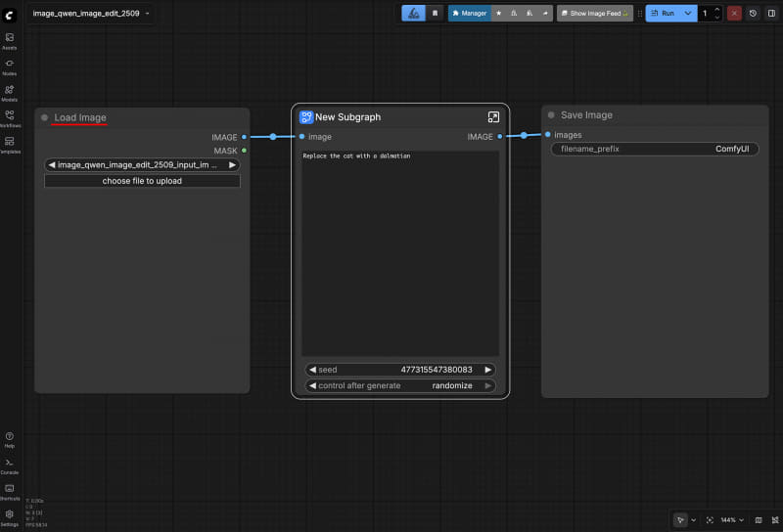Image resolution: width=783 pixels, height=532 pixels.
Task: Open the zoom level 144% dropdown
Action: [x=732, y=520]
